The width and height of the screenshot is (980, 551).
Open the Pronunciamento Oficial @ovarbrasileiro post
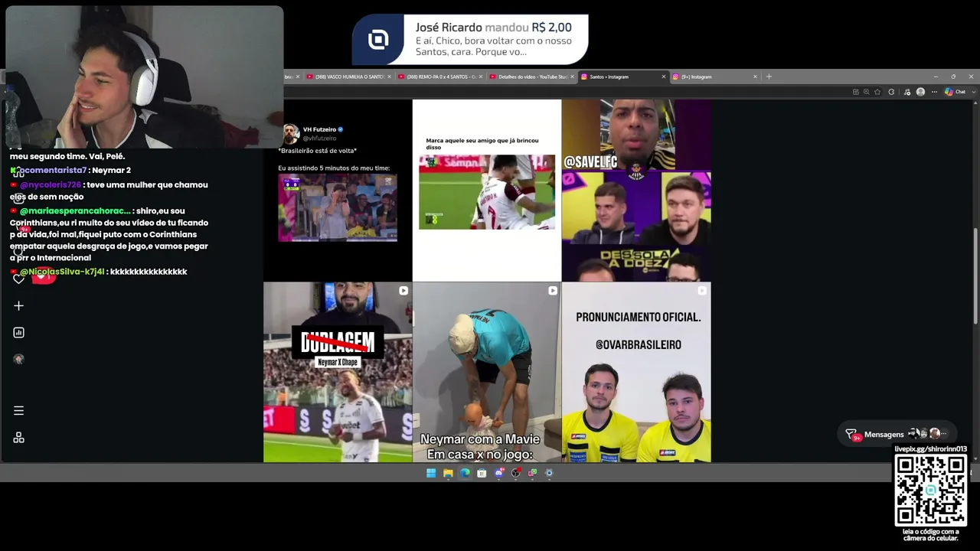coord(636,373)
